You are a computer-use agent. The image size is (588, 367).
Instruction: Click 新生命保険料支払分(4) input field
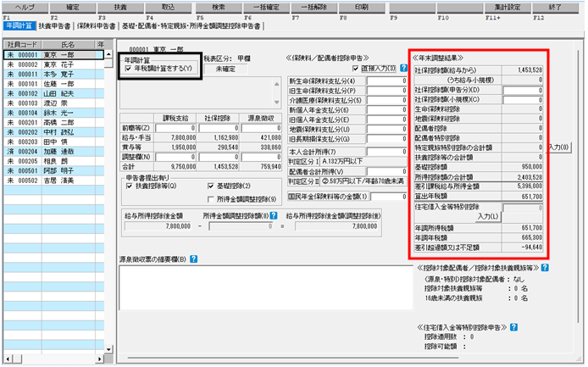[x=386, y=81]
